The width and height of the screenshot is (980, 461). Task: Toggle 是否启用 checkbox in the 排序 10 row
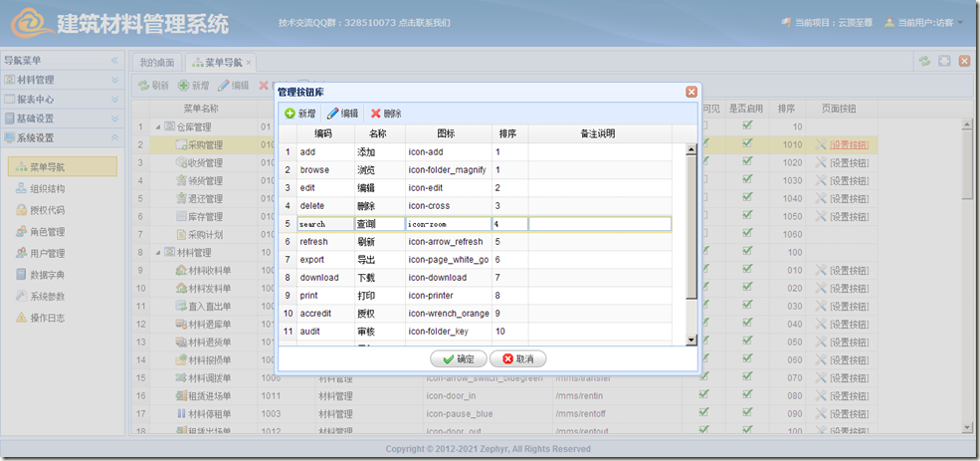click(x=747, y=125)
